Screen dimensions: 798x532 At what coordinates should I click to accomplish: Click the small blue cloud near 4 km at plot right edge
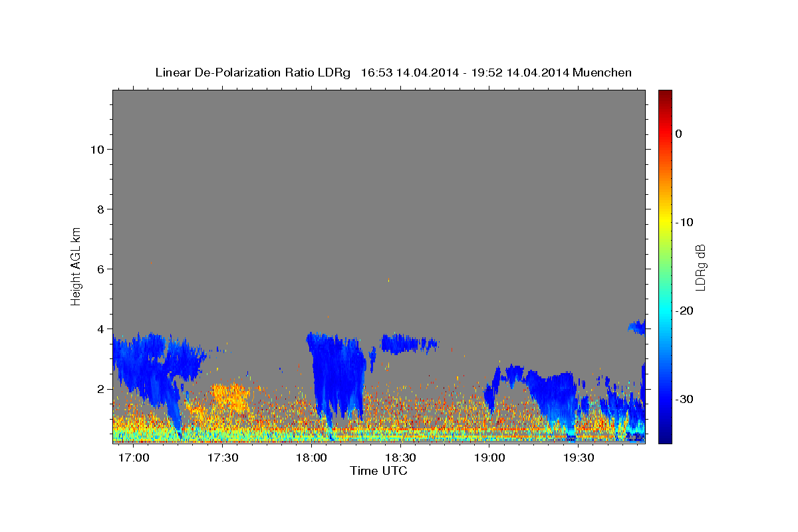tap(637, 327)
